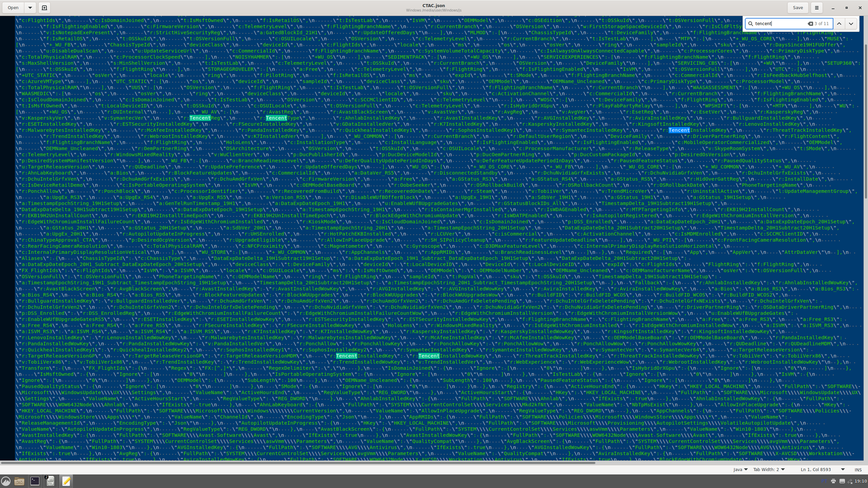Toggle INS insert mode in status bar
Screen dimensions: 868x488
point(858,469)
